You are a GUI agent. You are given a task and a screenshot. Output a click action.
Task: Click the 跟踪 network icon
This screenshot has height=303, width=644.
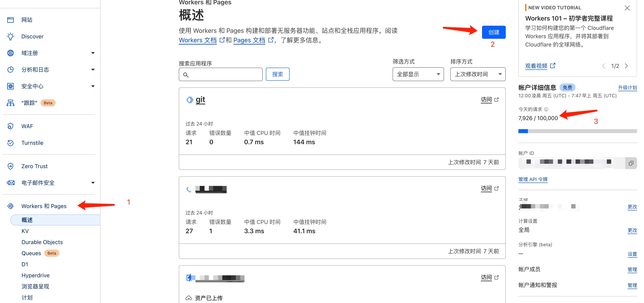click(10, 103)
